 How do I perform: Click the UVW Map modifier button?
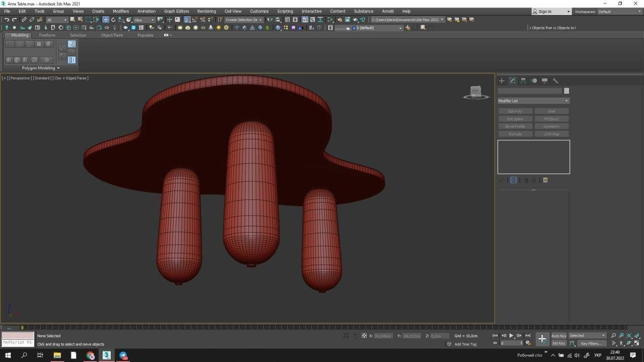[551, 134]
